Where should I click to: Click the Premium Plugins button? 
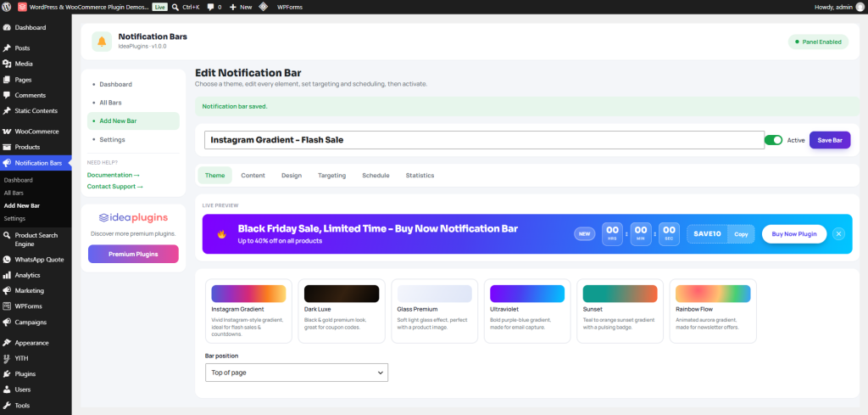pyautogui.click(x=133, y=254)
